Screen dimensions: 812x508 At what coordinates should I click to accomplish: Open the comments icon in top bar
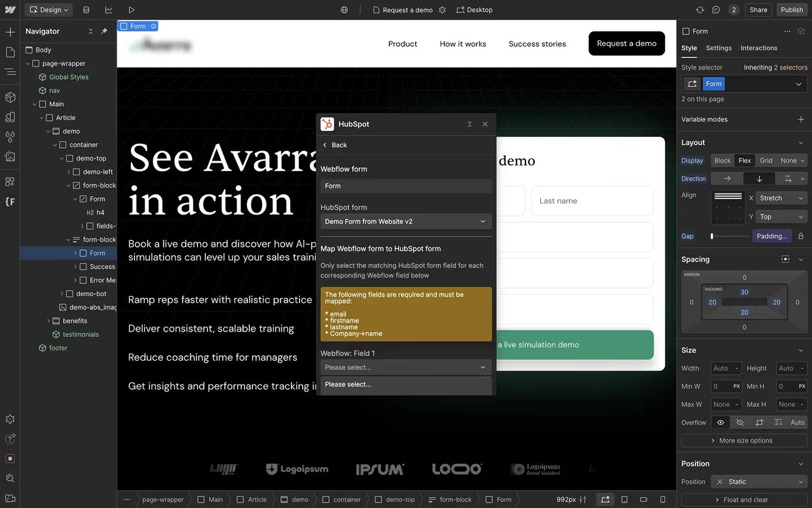click(716, 10)
